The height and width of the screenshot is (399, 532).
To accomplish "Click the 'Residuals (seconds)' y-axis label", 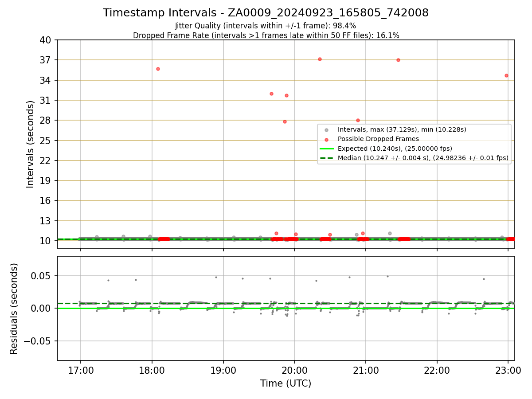I will 14,309.
